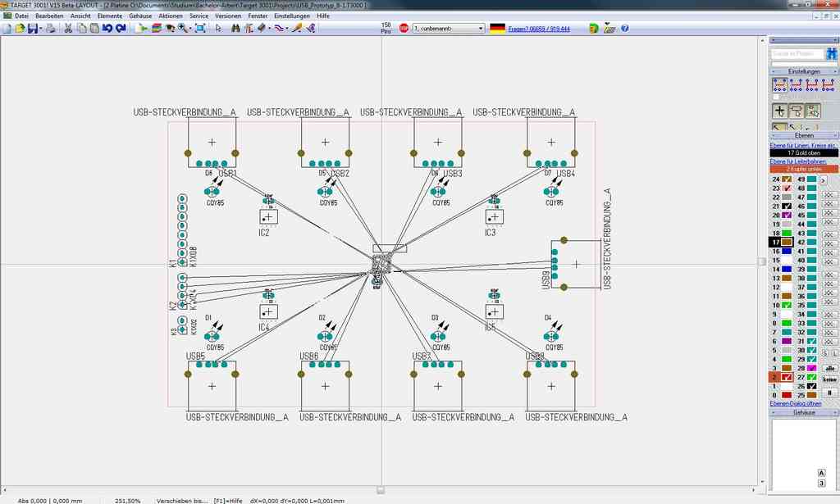Image resolution: width=840 pixels, height=504 pixels.
Task: Open the Datei menu
Action: click(21, 16)
